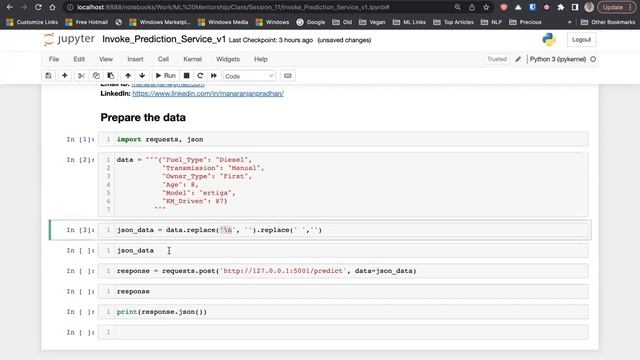The width and height of the screenshot is (640, 360).
Task: Click the empty last code cell
Action: (x=343, y=332)
